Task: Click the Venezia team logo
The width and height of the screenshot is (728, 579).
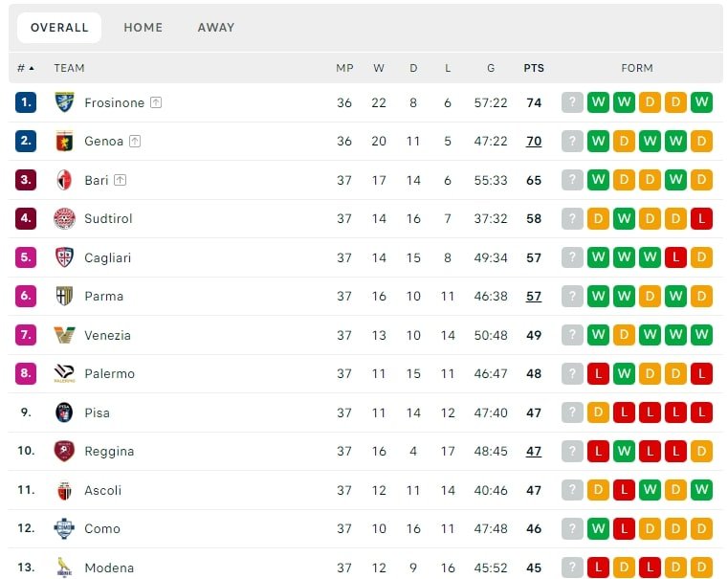Action: point(65,335)
